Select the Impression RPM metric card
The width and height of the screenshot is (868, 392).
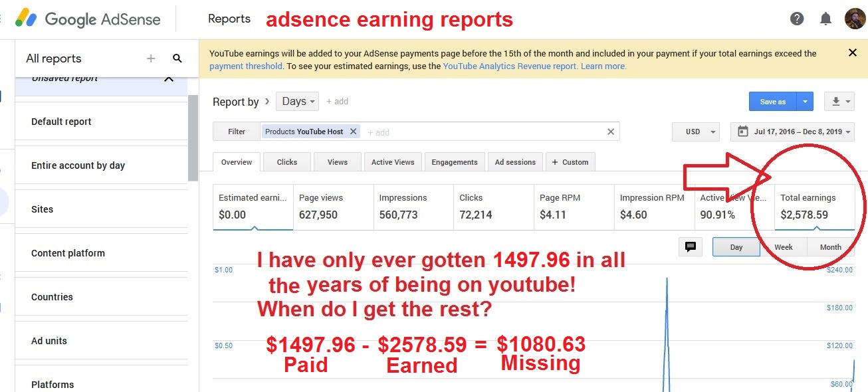pyautogui.click(x=655, y=207)
